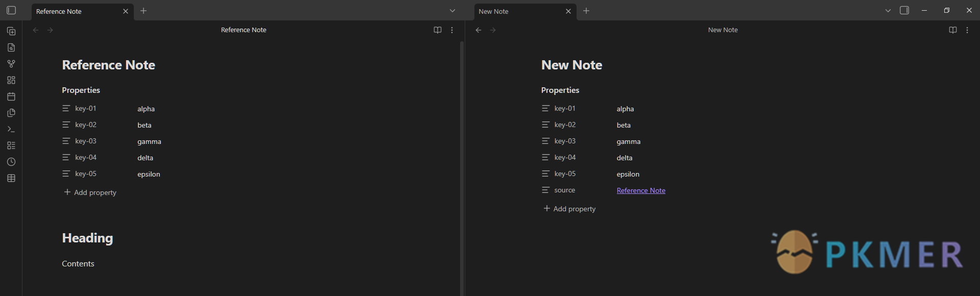Add new tab in left tab group

click(144, 11)
